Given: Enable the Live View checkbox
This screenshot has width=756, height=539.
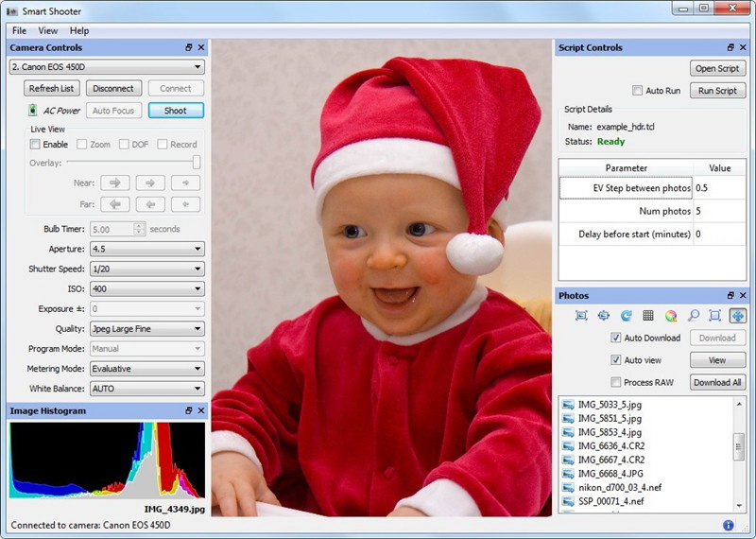Looking at the screenshot, I should [x=35, y=145].
